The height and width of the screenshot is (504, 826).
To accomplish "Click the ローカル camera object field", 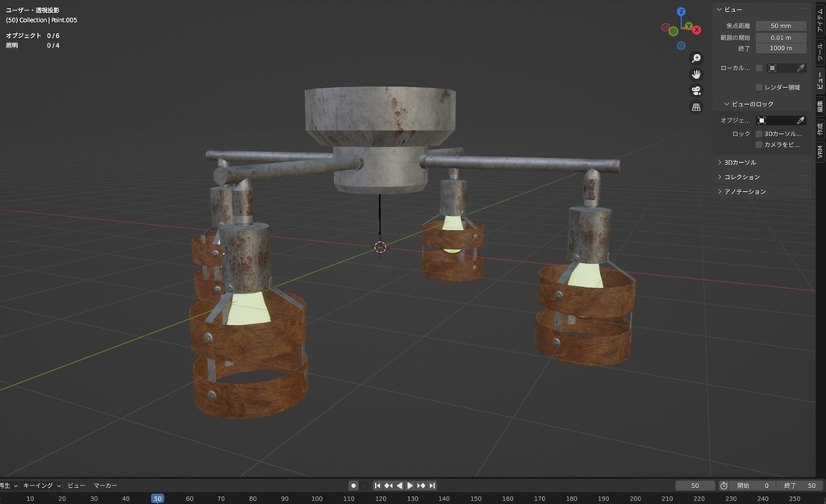I will click(786, 68).
